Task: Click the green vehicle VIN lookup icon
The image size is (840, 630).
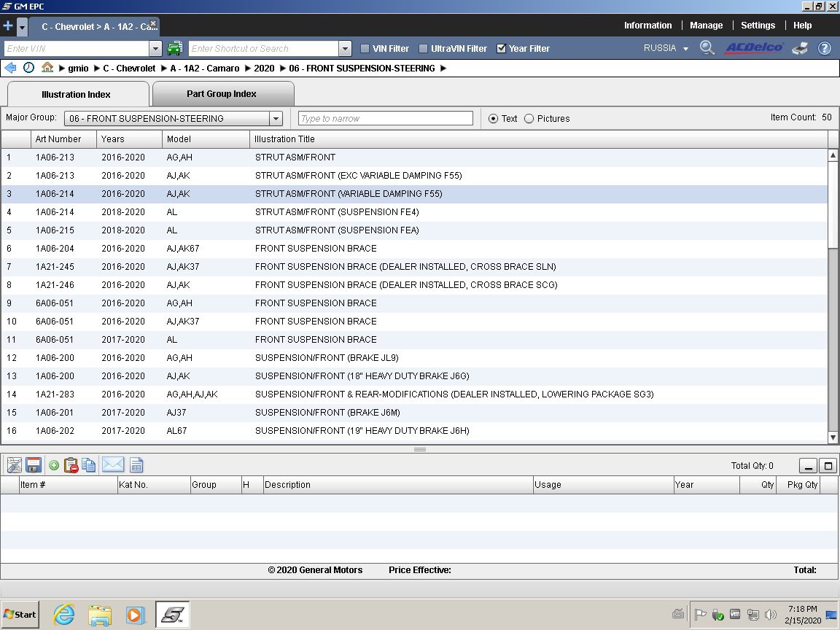Action: (174, 49)
